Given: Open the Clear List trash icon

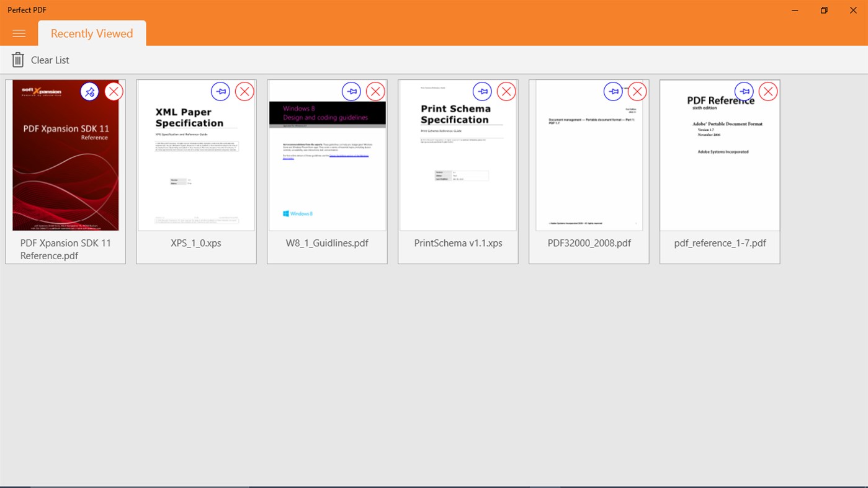Looking at the screenshot, I should pos(18,60).
